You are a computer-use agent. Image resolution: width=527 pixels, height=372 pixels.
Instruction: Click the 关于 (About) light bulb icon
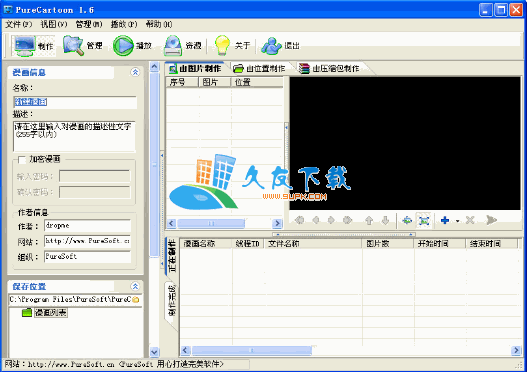222,45
